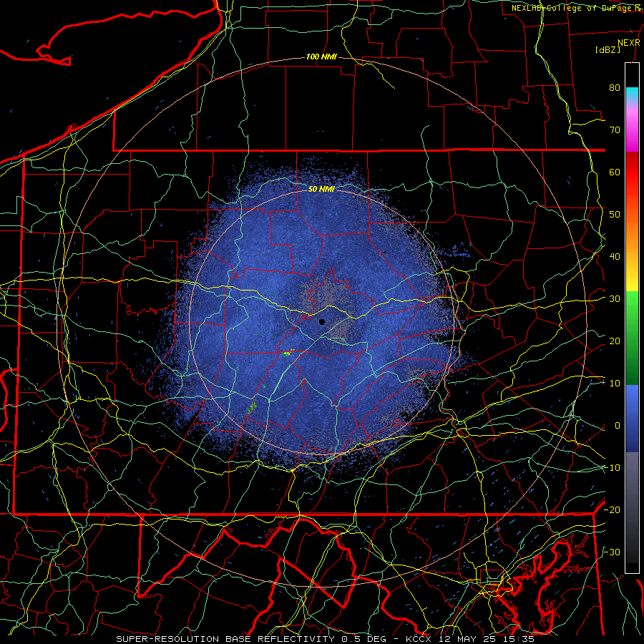
Task: Click the "100 NMI" range ring label
Action: coord(321,57)
